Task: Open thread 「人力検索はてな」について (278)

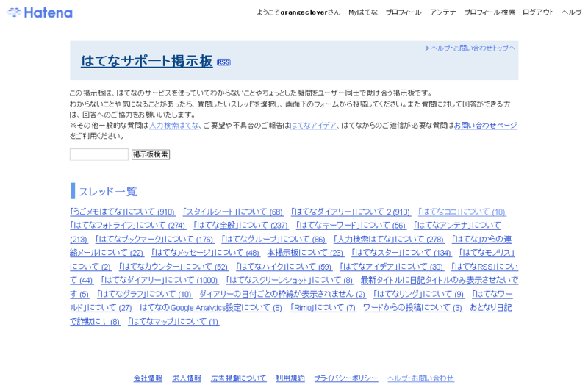Action: click(389, 240)
